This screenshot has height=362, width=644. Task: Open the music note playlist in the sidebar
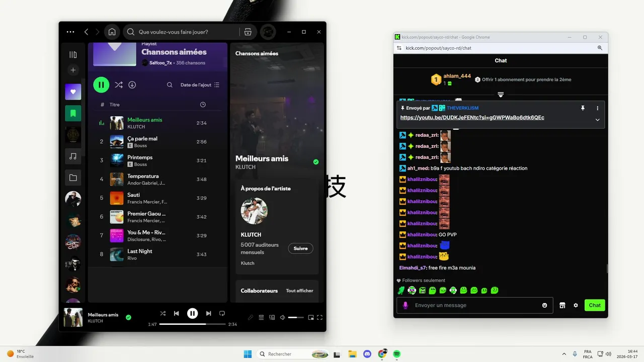tap(73, 156)
